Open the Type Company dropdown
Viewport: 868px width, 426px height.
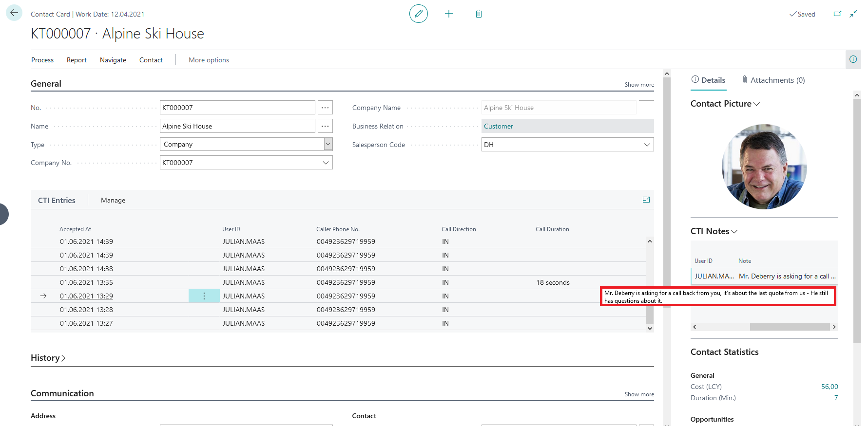328,144
